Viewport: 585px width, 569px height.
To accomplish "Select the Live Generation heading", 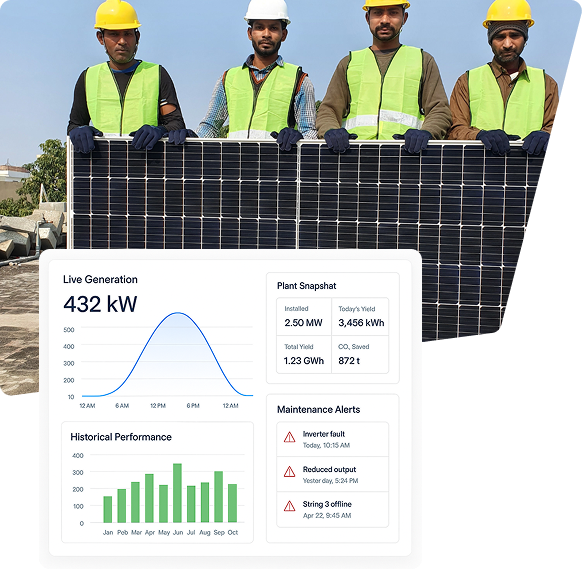I will tap(100, 279).
